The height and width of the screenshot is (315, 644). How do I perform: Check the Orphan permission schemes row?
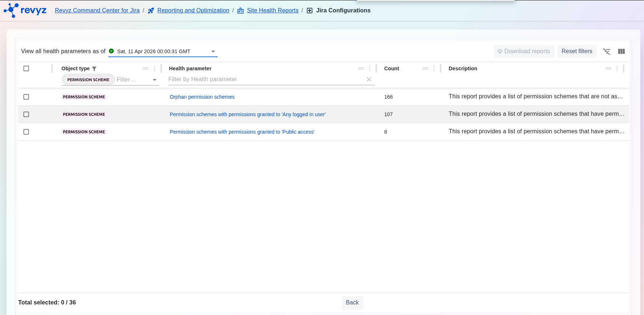(x=26, y=97)
